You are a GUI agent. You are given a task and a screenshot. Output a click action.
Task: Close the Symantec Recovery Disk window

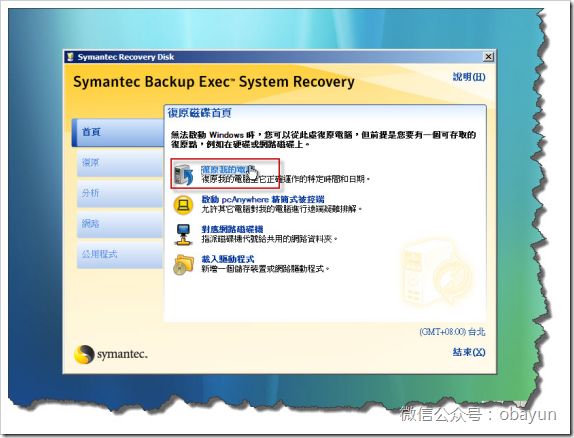[x=488, y=57]
